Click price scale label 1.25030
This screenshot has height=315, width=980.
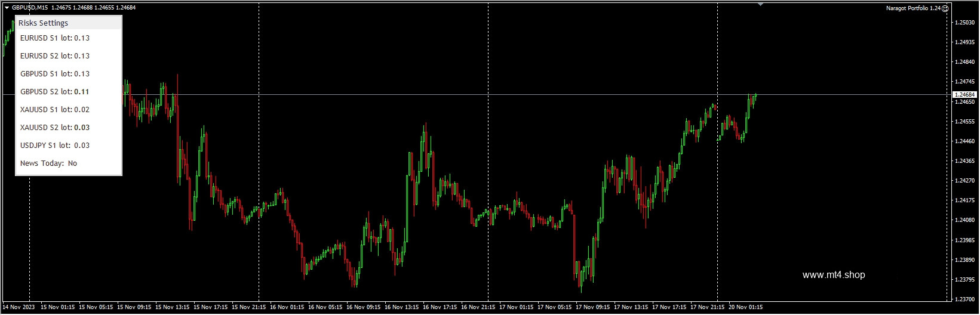point(965,23)
